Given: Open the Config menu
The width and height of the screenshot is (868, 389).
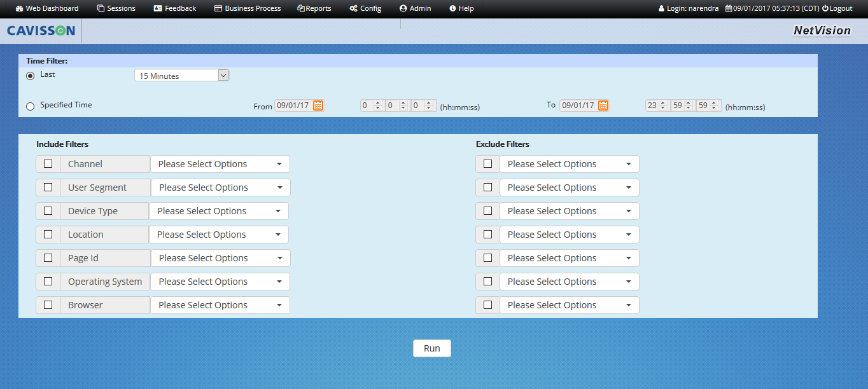Looking at the screenshot, I should [365, 8].
